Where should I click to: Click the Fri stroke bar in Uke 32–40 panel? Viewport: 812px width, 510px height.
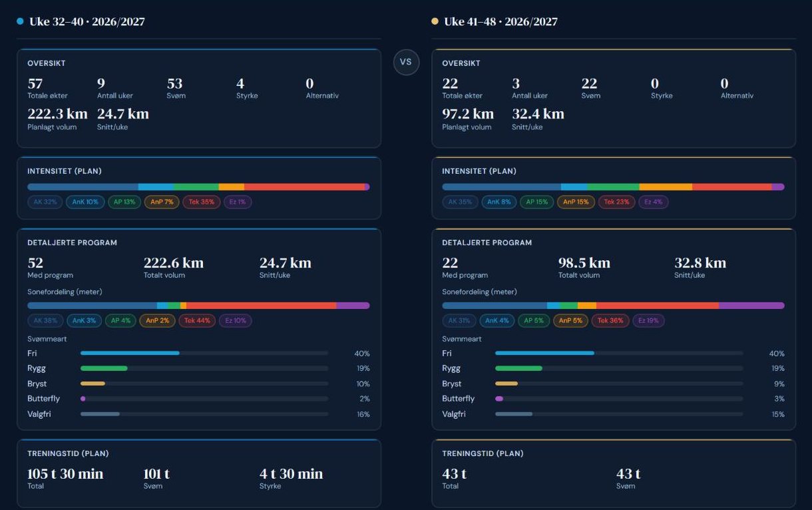pyautogui.click(x=204, y=353)
